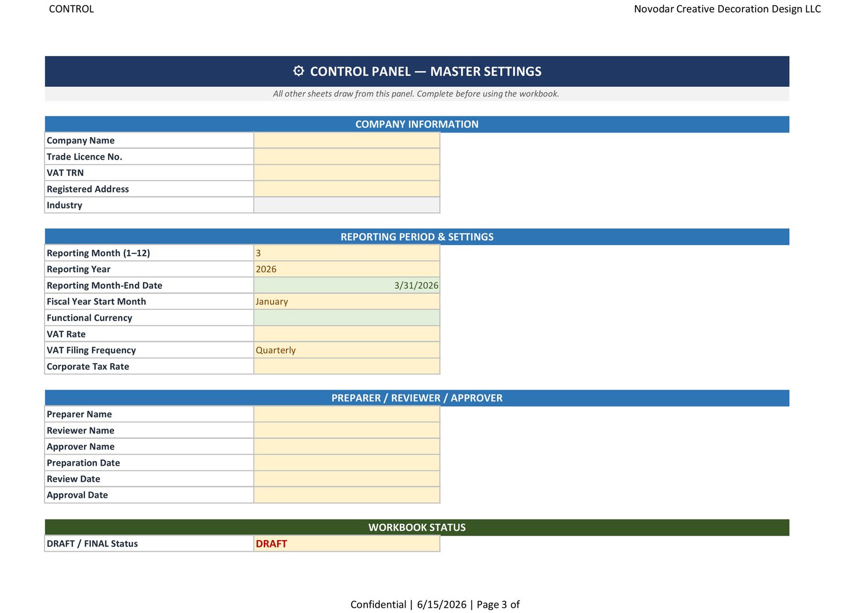Image resolution: width=868 pixels, height=613 pixels.
Task: Click the REPORTING PERIOD & SETTINGS header
Action: coord(417,237)
